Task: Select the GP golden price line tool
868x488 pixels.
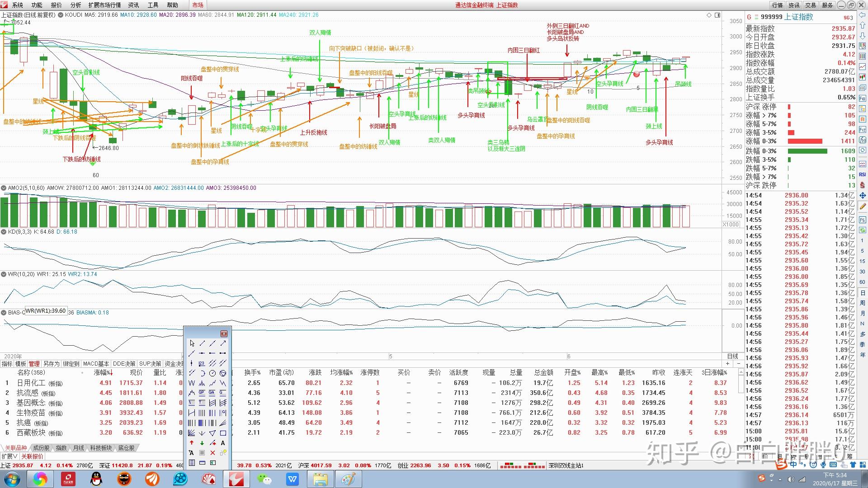Action: pyautogui.click(x=202, y=393)
